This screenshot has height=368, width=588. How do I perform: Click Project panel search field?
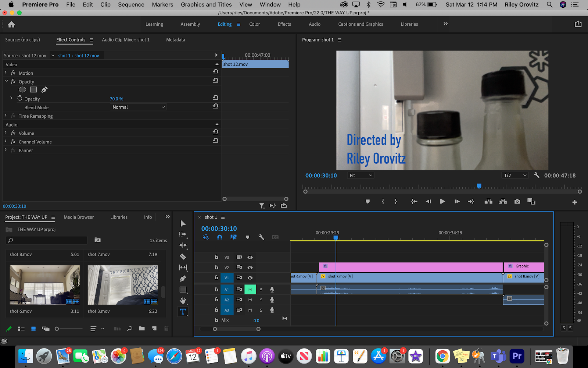click(47, 240)
